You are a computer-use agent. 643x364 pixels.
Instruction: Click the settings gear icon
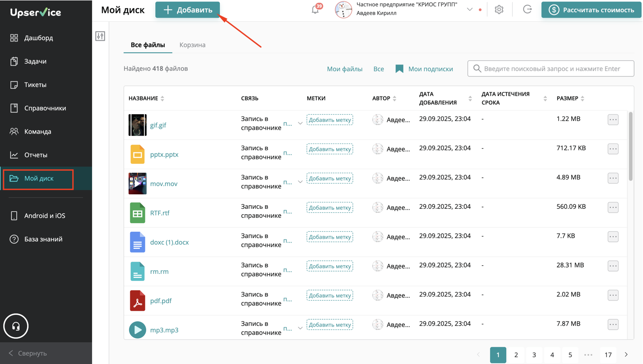pyautogui.click(x=499, y=10)
